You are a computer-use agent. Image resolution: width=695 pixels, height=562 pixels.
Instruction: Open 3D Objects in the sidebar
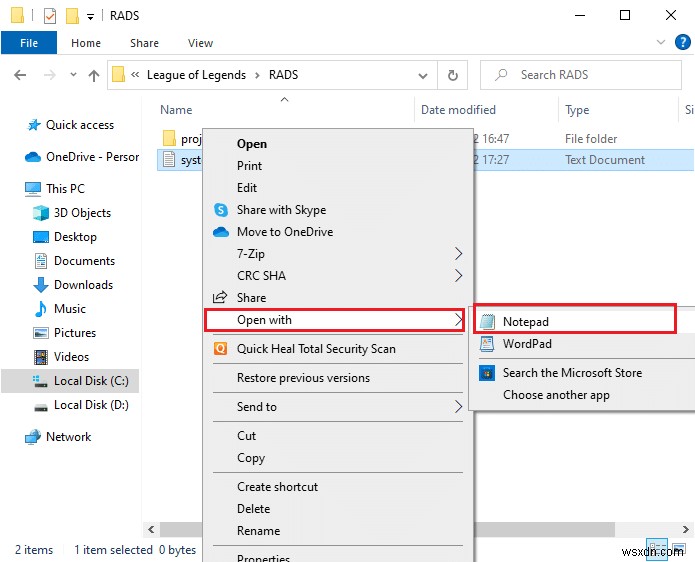(82, 213)
